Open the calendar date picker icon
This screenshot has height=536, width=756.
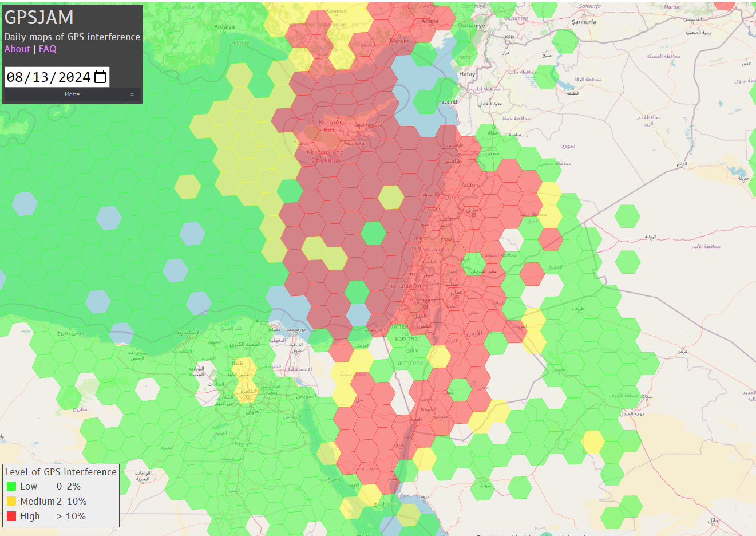tap(100, 77)
